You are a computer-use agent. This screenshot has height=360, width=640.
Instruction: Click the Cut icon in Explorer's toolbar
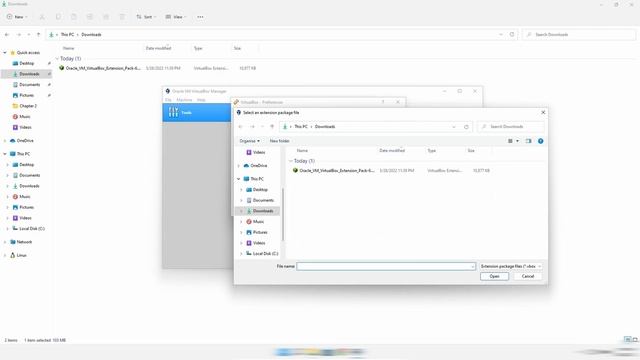pos(42,17)
